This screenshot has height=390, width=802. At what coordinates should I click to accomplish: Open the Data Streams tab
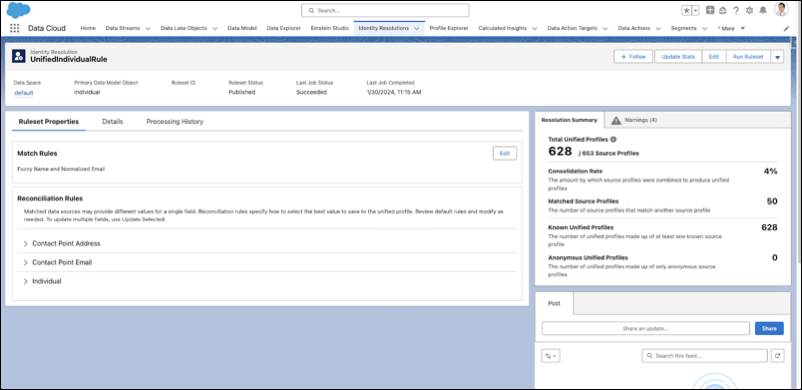tap(122, 28)
